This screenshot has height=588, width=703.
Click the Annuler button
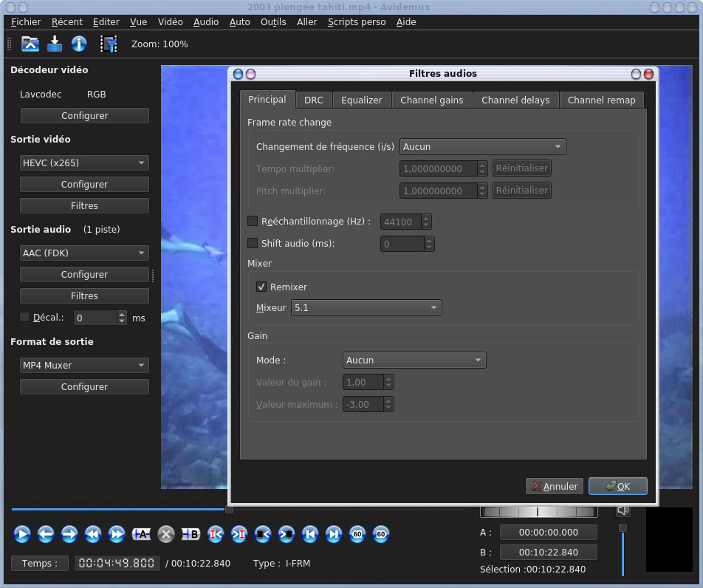pos(555,486)
